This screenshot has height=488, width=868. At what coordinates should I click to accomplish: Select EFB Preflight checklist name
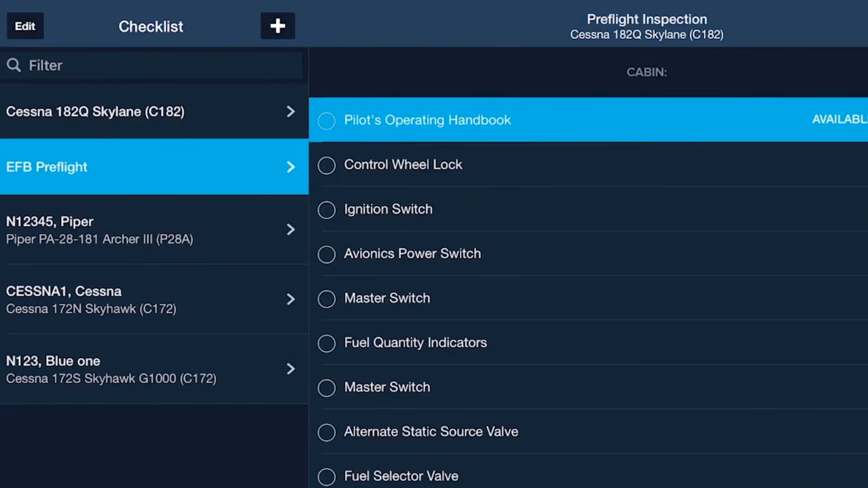[47, 167]
